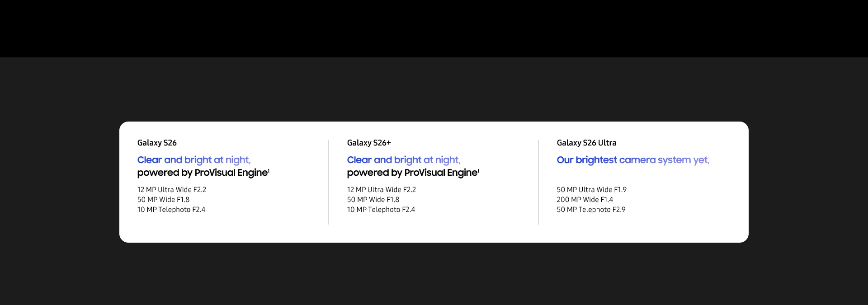Viewport: 868px width, 305px height.
Task: Click Galaxy S26 10 MP Telephoto F2.4 spec
Action: pos(171,210)
